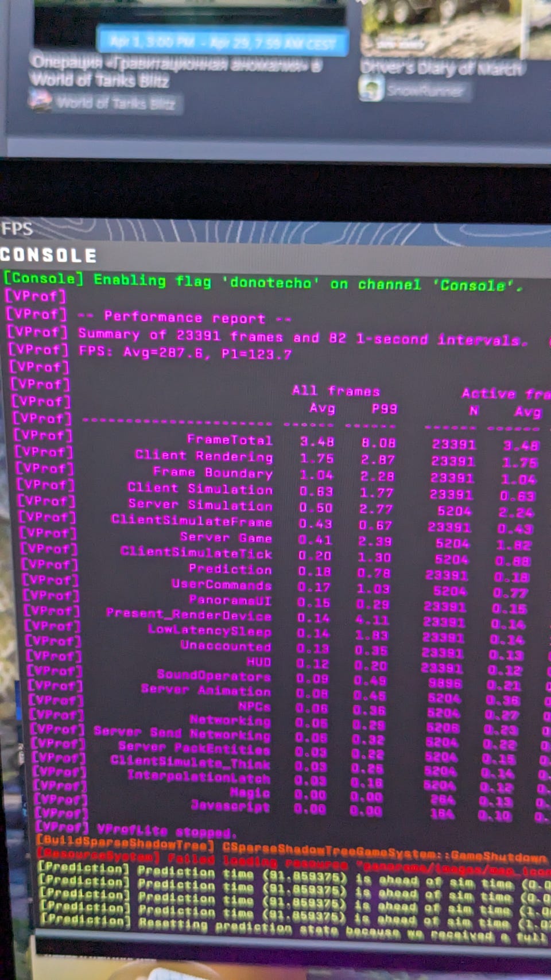Click the Client Simulation row label

(x=200, y=489)
